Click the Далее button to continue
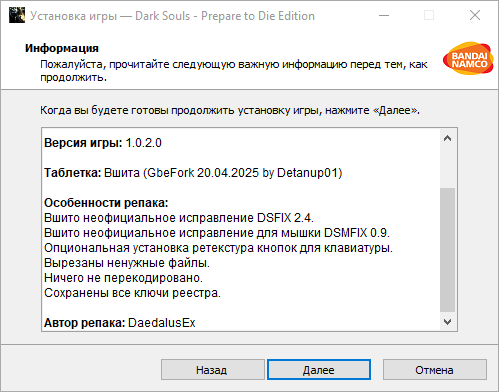 pyautogui.click(x=319, y=369)
